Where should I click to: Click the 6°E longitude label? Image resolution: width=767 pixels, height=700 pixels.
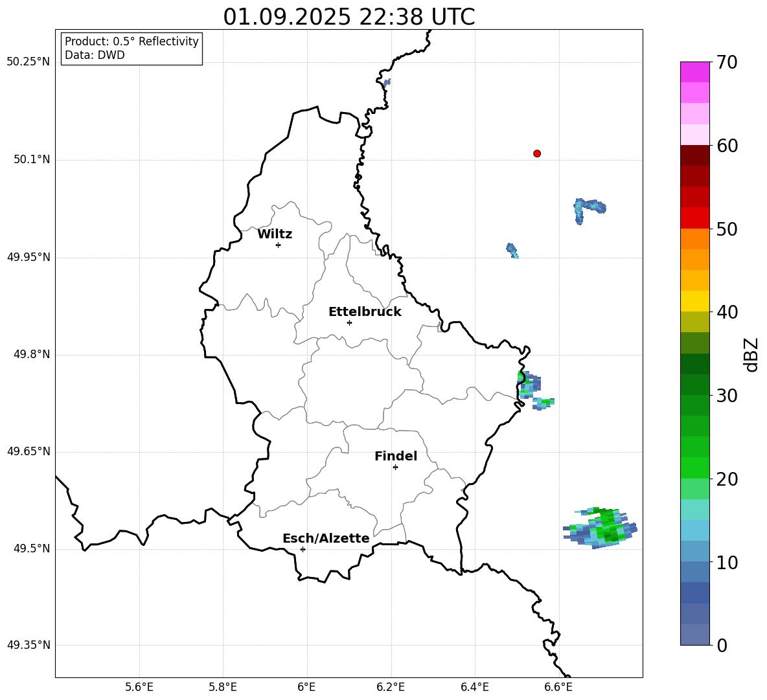point(306,687)
